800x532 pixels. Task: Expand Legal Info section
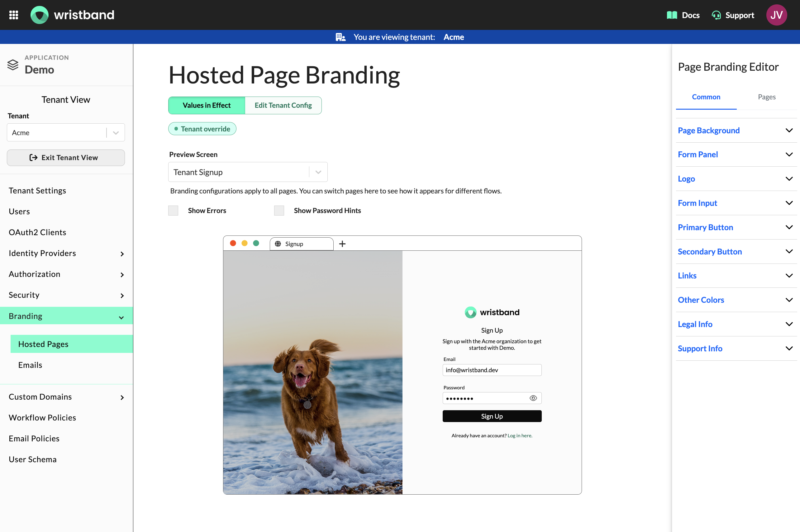coord(736,324)
